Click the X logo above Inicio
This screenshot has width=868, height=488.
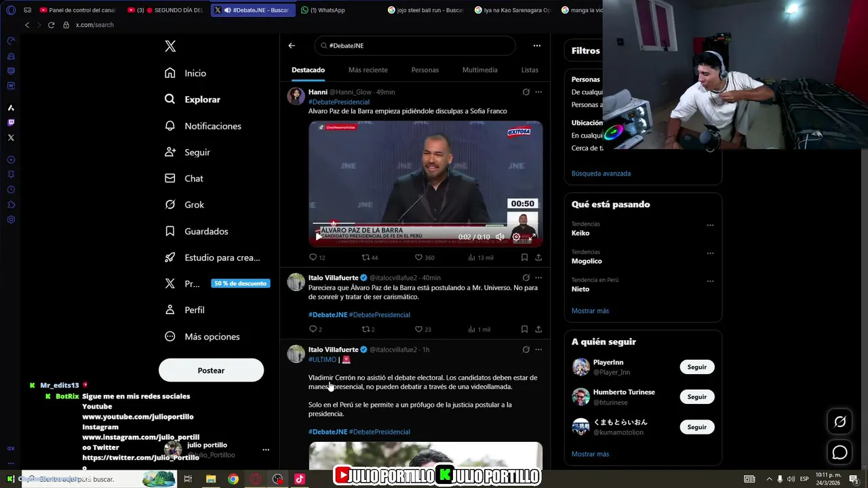[x=170, y=46]
